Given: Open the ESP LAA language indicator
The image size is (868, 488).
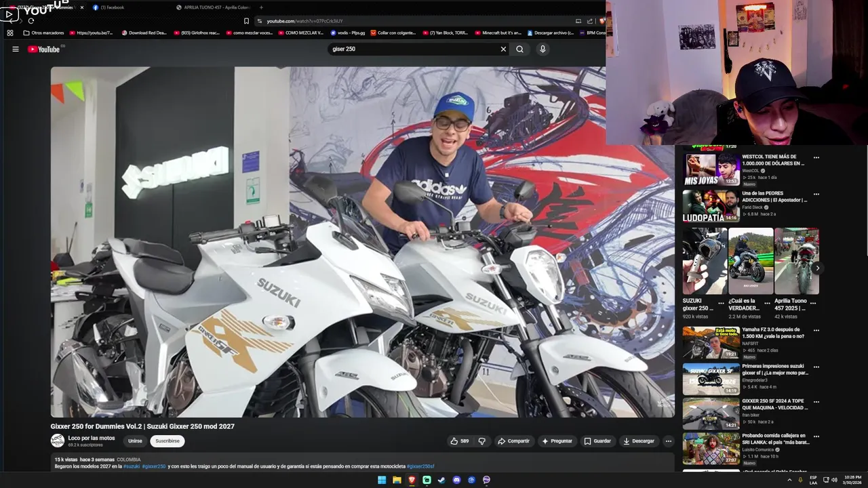Looking at the screenshot, I should pos(813,480).
